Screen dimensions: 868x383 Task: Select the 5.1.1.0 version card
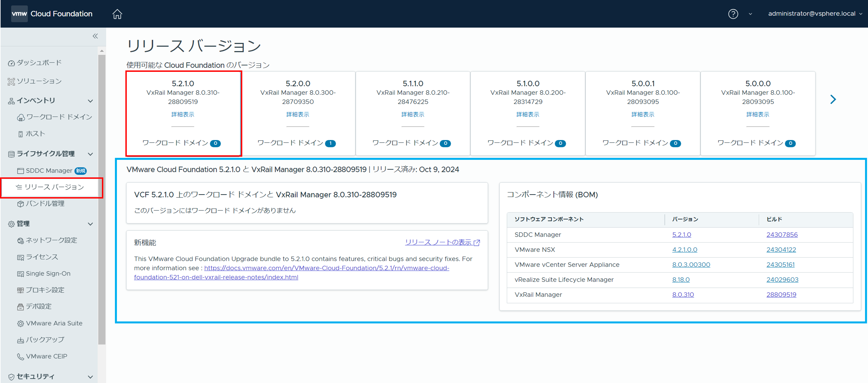(x=413, y=114)
